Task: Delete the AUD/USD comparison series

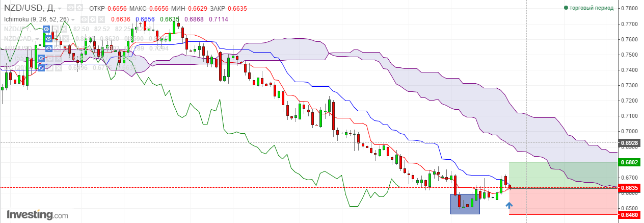Action: click(x=66, y=48)
